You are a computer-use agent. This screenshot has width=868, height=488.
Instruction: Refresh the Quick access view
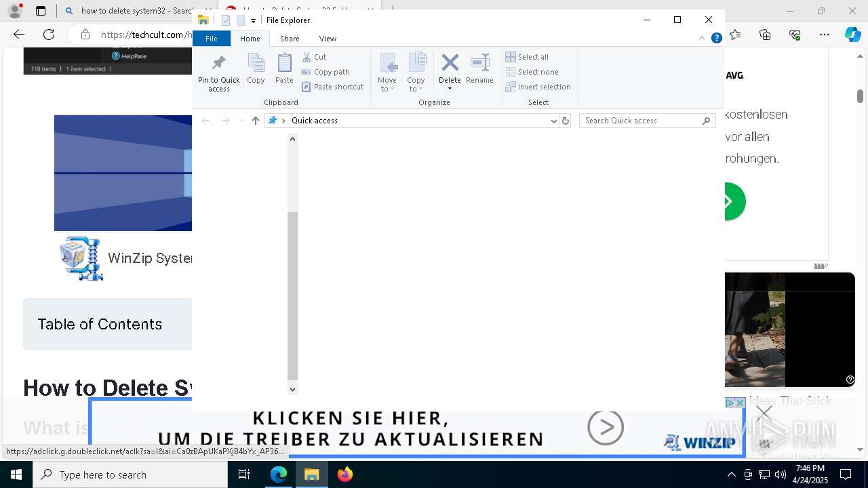point(565,121)
